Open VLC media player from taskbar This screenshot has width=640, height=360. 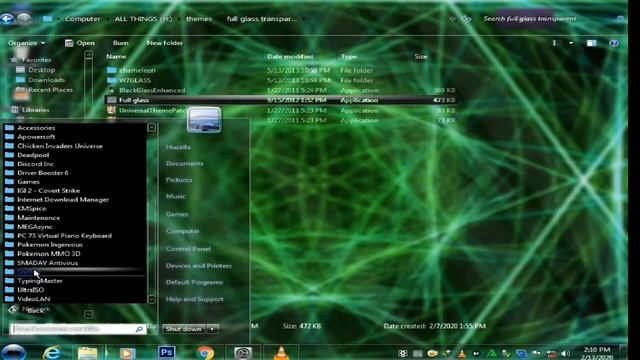coord(281,353)
